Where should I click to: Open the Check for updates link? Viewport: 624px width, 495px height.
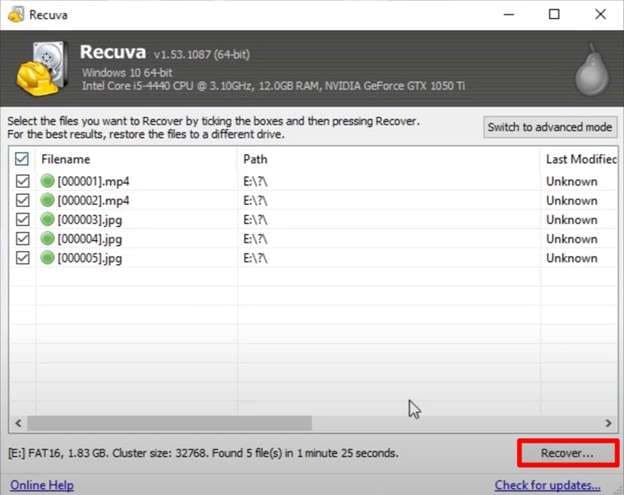[x=547, y=485]
